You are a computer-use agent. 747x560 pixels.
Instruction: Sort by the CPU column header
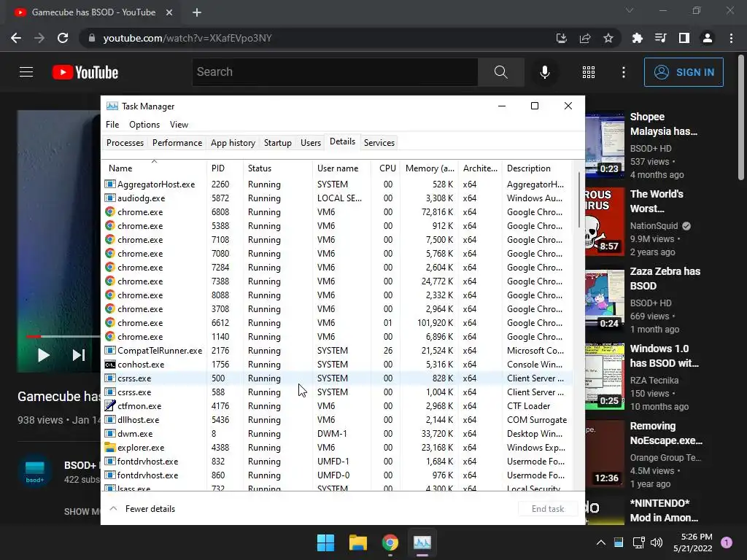tap(385, 168)
